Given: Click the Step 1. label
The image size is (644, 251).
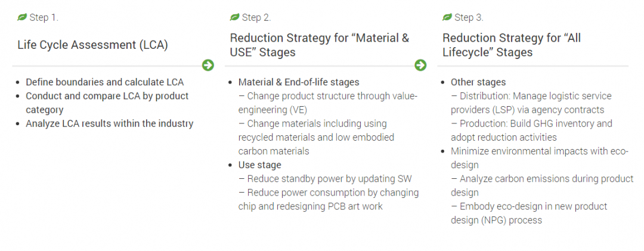Looking at the screenshot, I should coord(44,18).
